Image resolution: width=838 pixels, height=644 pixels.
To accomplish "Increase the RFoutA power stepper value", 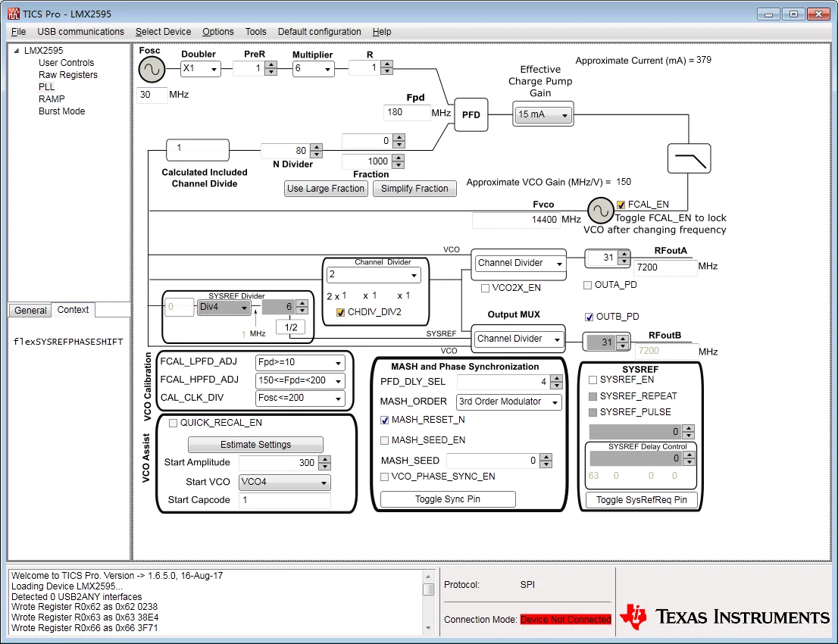I will coord(624,255).
